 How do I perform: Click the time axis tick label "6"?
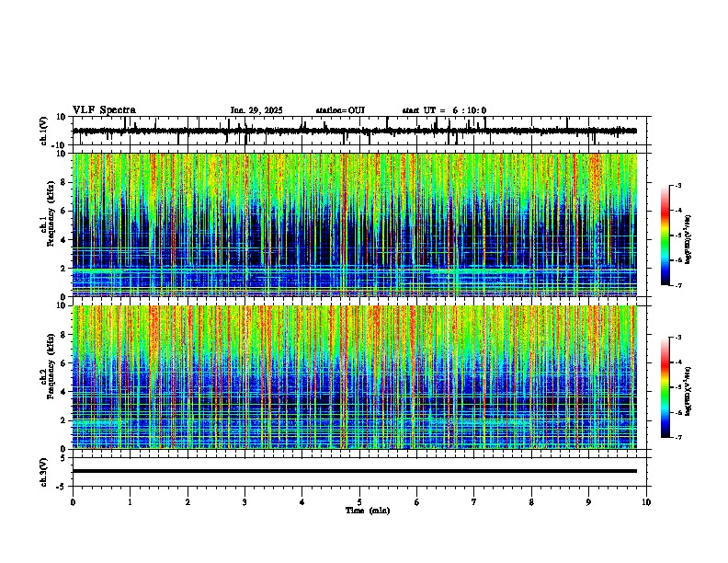417,502
